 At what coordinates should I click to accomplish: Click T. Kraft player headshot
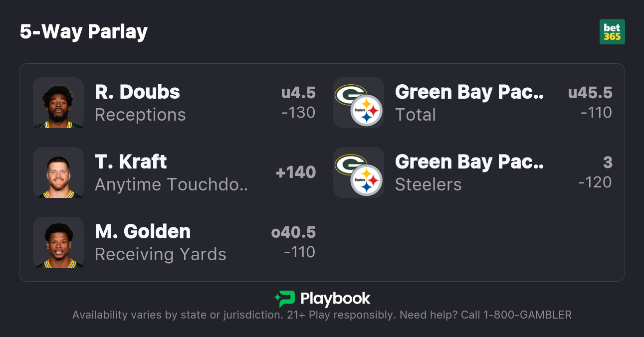tap(58, 172)
